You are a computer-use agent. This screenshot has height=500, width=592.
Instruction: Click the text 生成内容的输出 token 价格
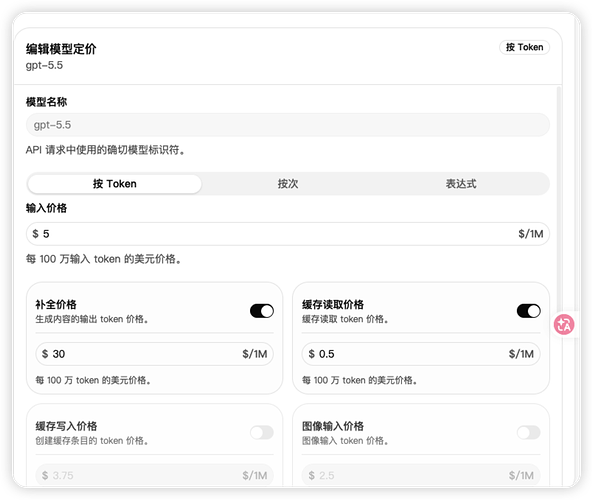pyautogui.click(x=92, y=319)
